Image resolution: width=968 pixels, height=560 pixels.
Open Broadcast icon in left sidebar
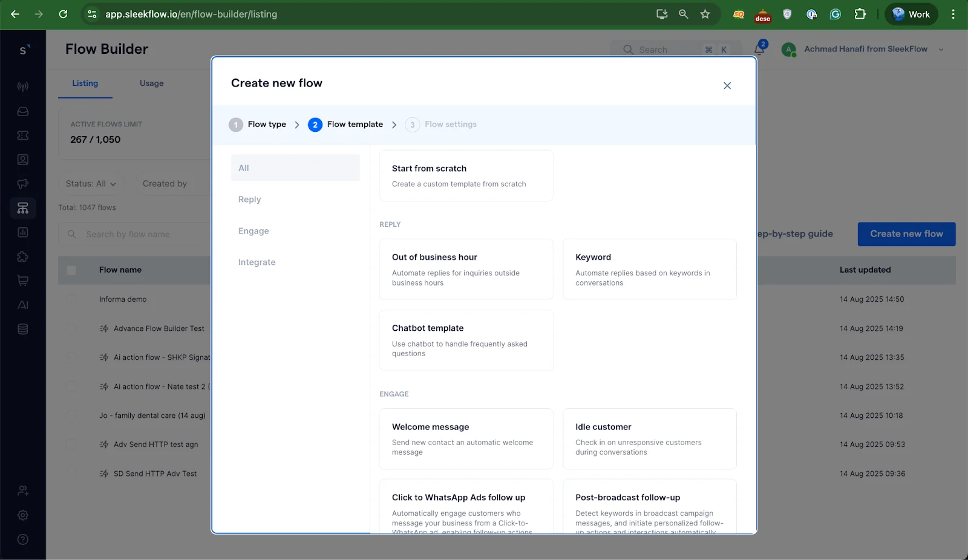tap(23, 87)
